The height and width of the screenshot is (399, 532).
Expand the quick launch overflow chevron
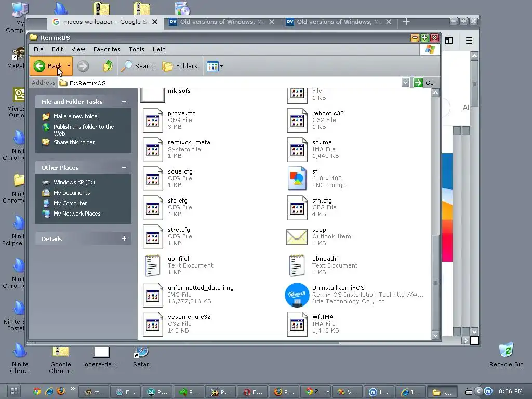point(73,389)
